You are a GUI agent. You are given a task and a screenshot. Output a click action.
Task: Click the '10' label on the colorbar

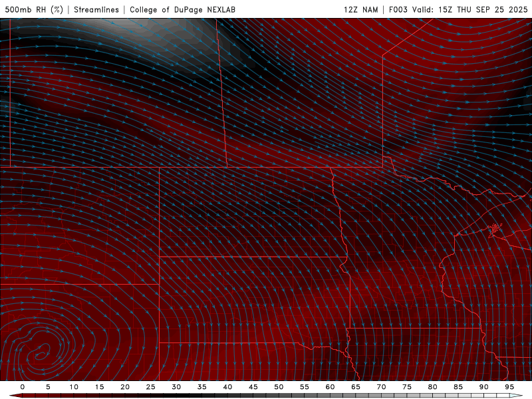click(74, 387)
